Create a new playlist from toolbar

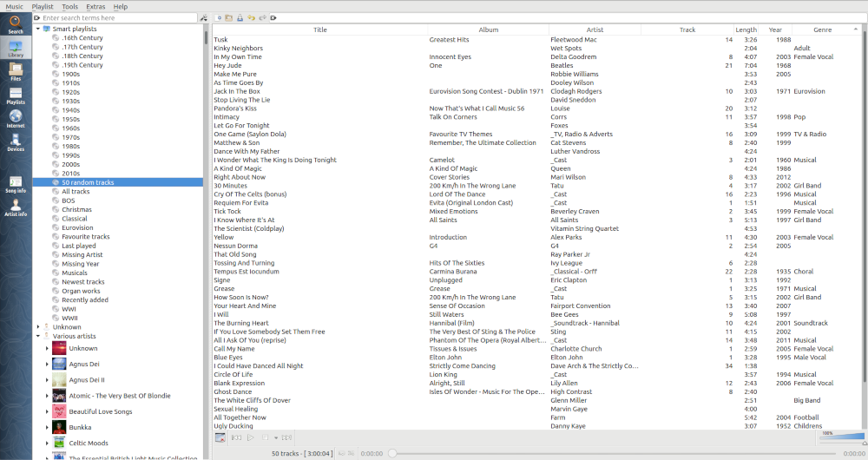point(219,17)
